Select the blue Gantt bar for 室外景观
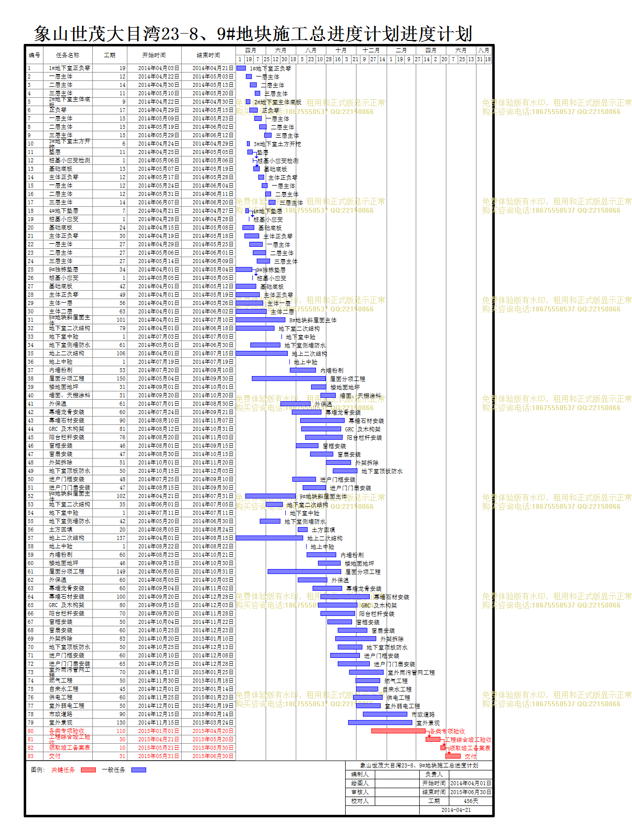This screenshot has height=840, width=632. [380, 723]
